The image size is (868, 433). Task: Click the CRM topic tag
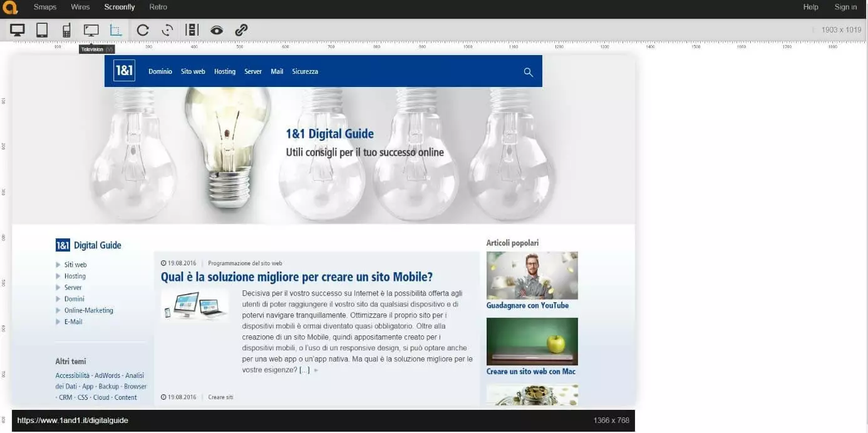pos(66,397)
